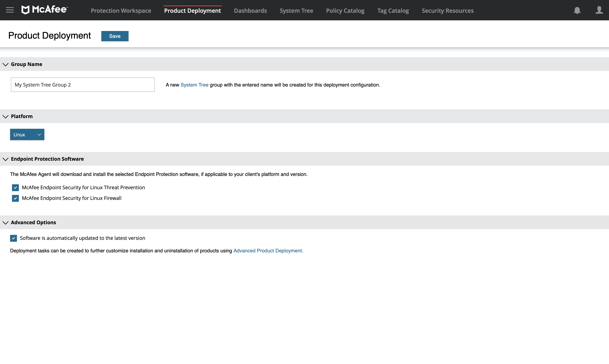Uncheck Linux Firewall checkbox

point(15,198)
